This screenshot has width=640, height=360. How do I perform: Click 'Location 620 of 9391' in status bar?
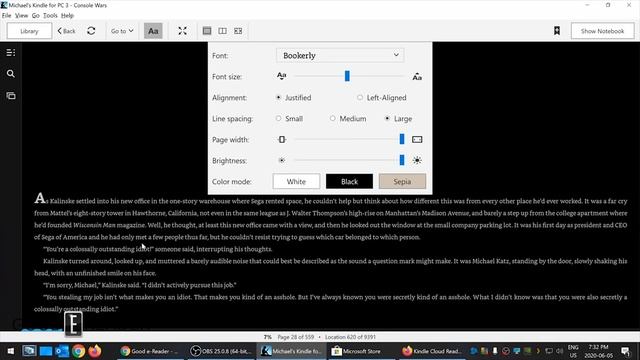(x=350, y=337)
